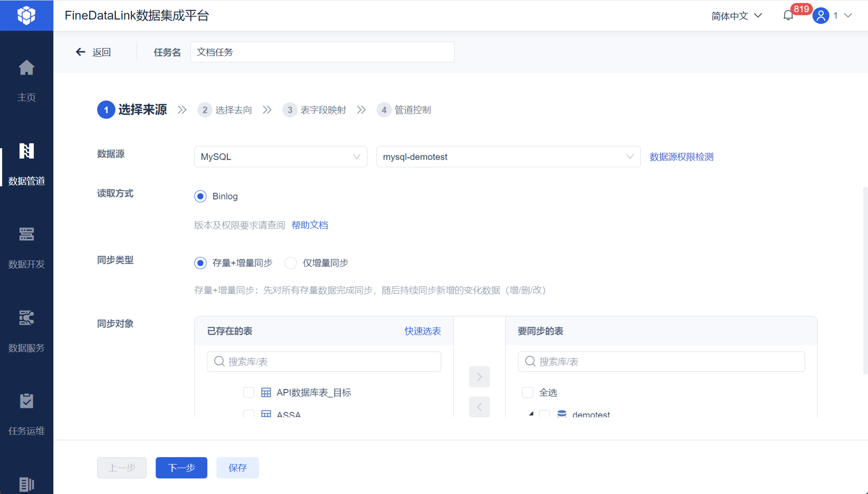Click the 快速选表 link
The height and width of the screenshot is (494, 868).
pos(422,331)
